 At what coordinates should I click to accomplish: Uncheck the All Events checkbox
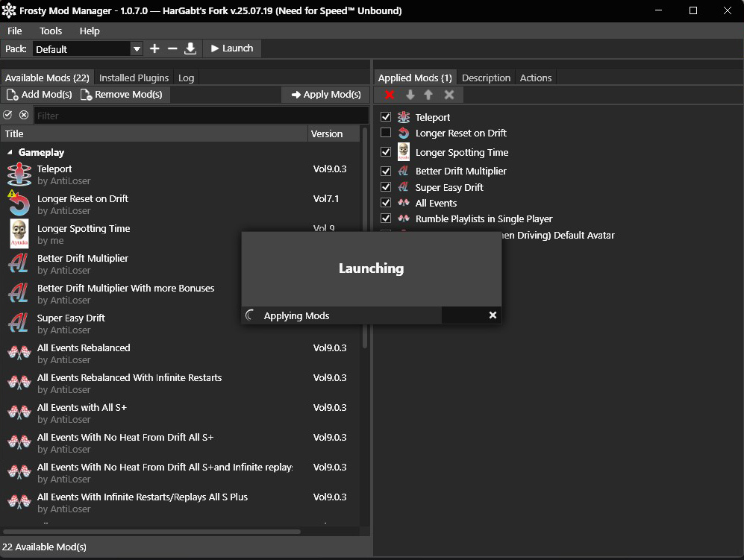tap(386, 203)
